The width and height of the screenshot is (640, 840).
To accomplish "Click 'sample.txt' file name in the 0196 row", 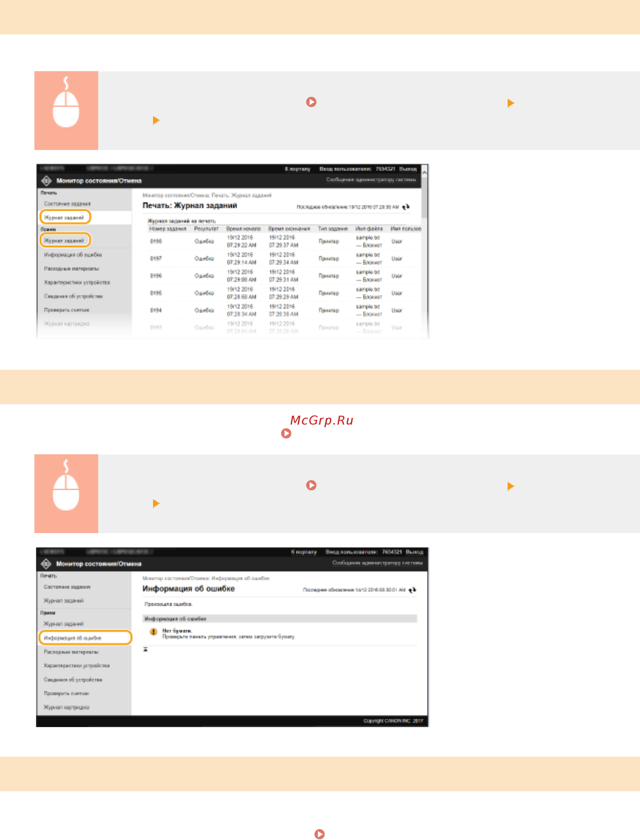I will pos(368,272).
